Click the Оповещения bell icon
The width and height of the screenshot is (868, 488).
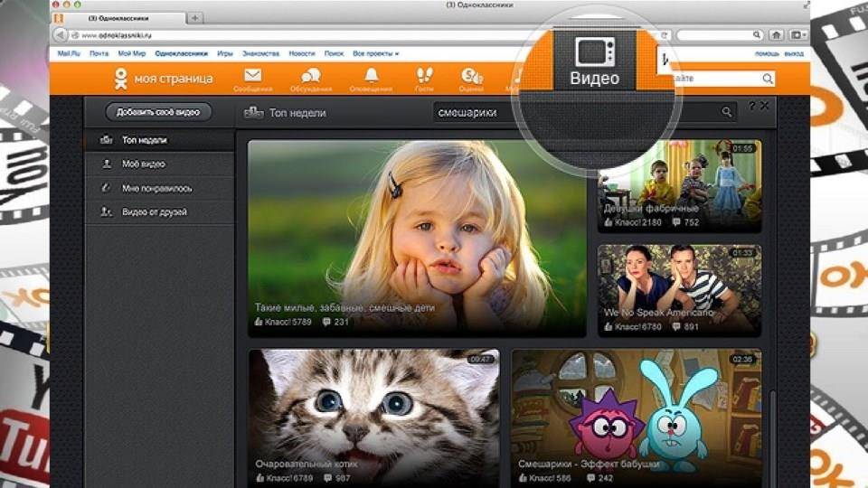[x=371, y=77]
